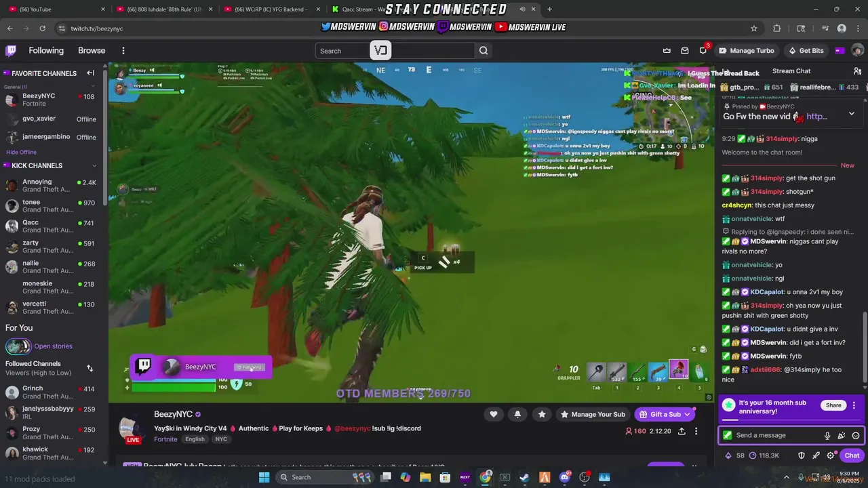This screenshot has height=488, width=868.
Task: Reload the page in browser
Action: 42,28
